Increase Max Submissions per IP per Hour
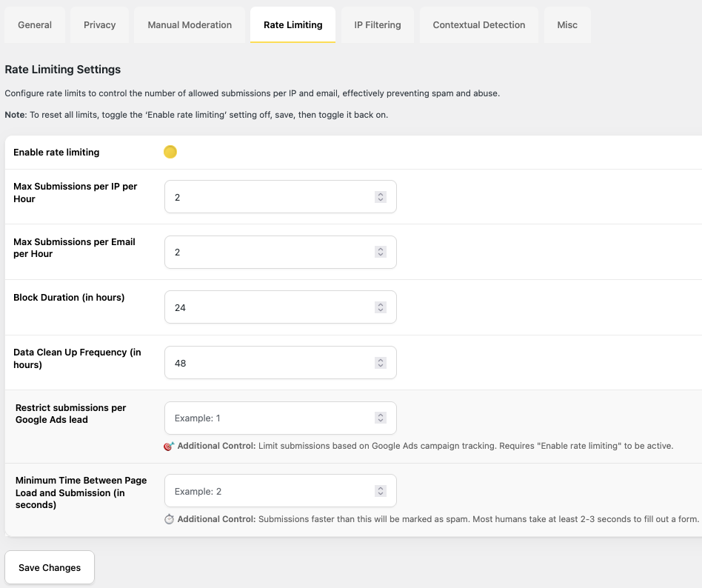This screenshot has height=588, width=702. [381, 194]
